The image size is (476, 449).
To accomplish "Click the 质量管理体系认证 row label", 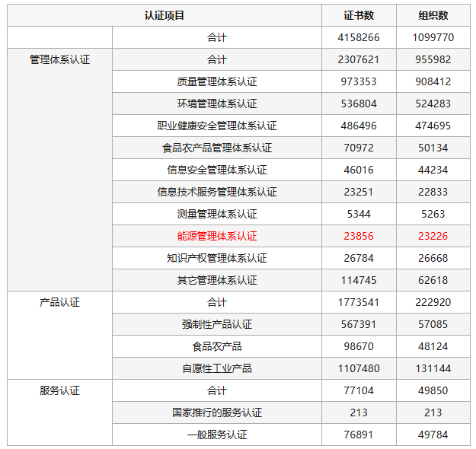I will tap(217, 81).
